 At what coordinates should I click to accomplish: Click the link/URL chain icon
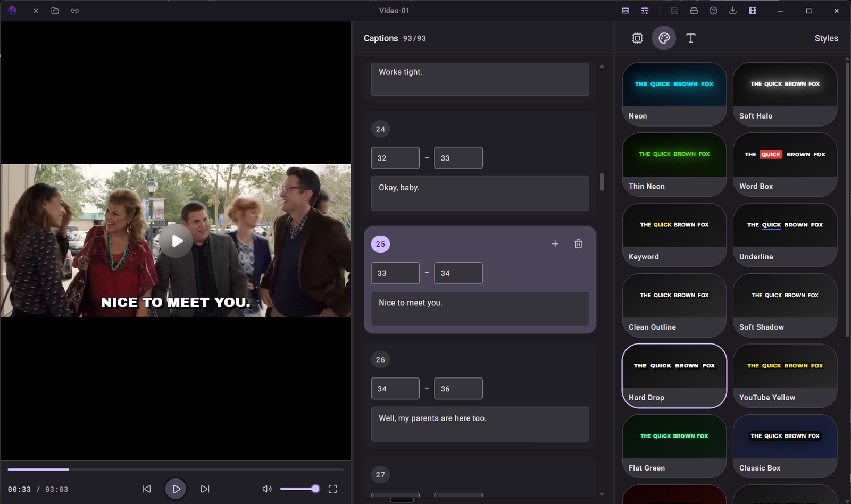pyautogui.click(x=74, y=11)
